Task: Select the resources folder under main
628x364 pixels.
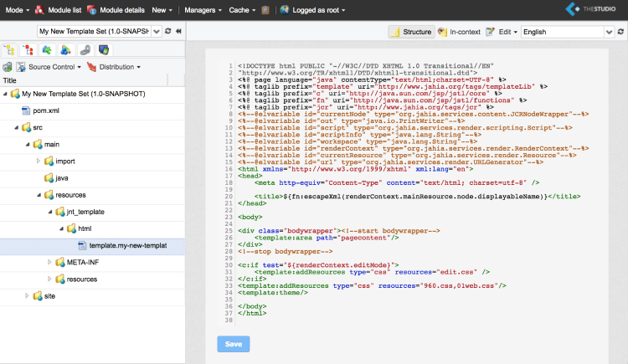Action: tap(70, 195)
